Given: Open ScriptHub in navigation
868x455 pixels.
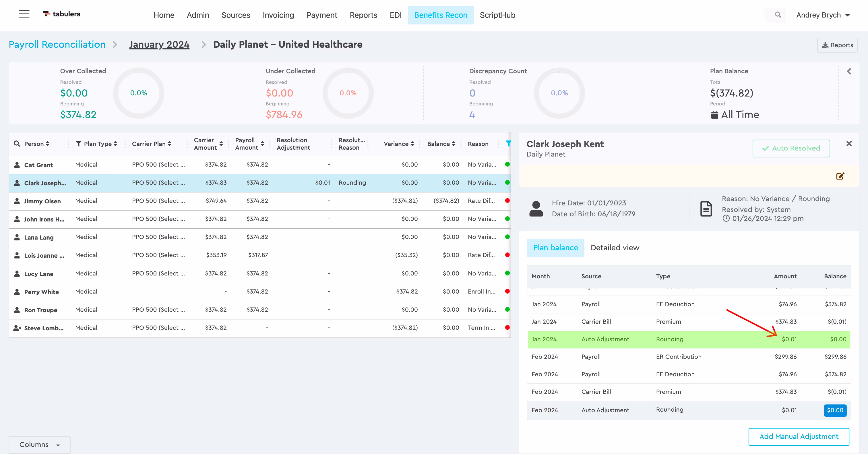Looking at the screenshot, I should point(497,15).
